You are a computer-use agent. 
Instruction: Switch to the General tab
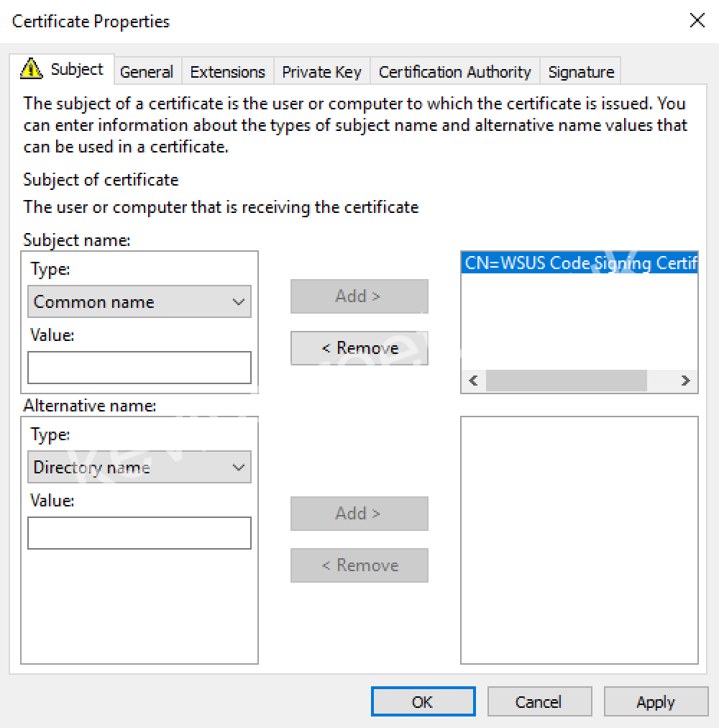[147, 72]
